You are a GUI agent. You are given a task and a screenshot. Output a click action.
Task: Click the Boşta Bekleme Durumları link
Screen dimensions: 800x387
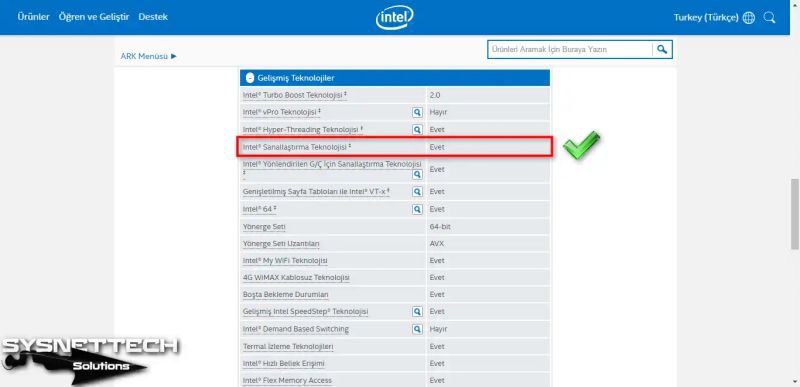286,295
